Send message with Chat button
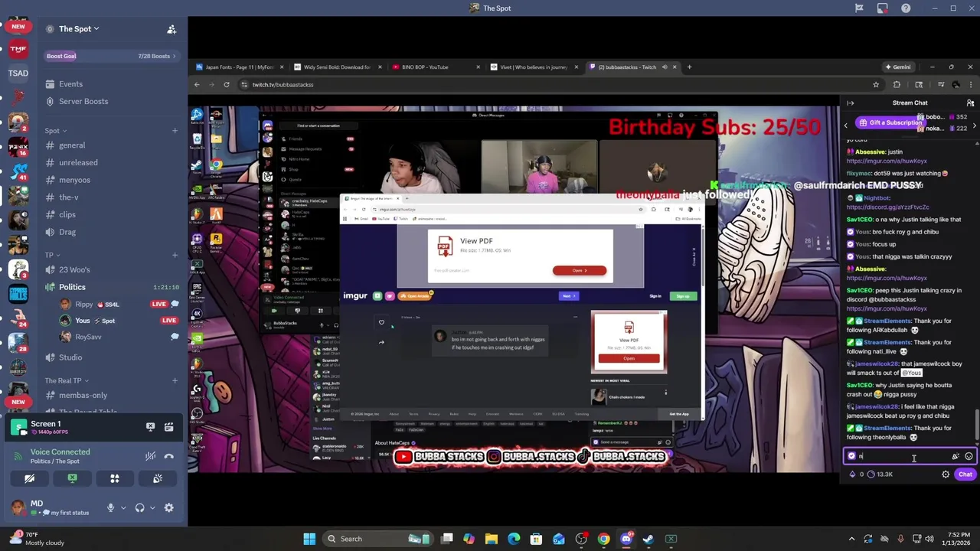 (x=965, y=474)
